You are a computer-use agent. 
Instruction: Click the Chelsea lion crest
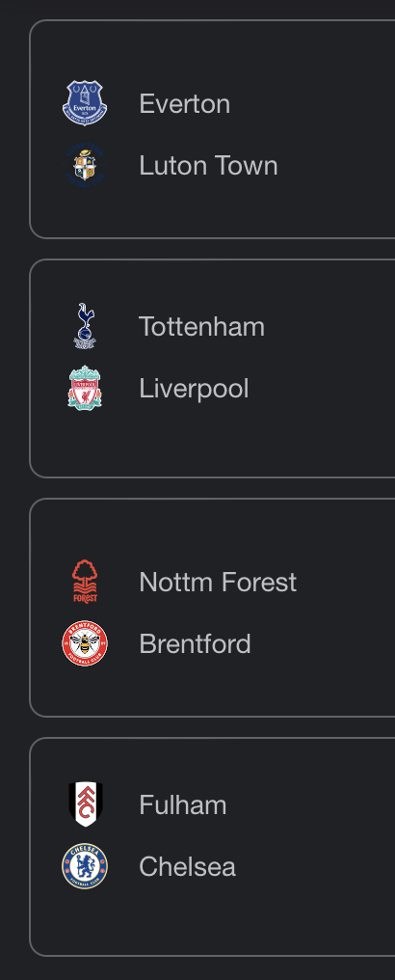pos(85,866)
